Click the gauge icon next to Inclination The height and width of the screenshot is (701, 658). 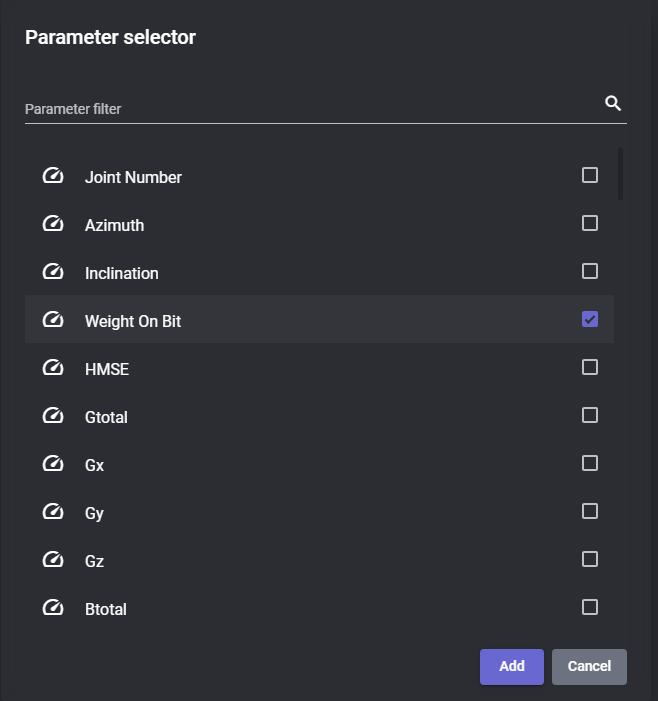click(53, 271)
